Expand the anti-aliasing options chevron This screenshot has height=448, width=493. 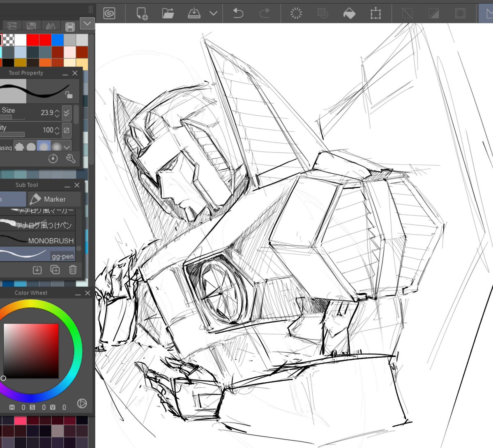[x=67, y=147]
